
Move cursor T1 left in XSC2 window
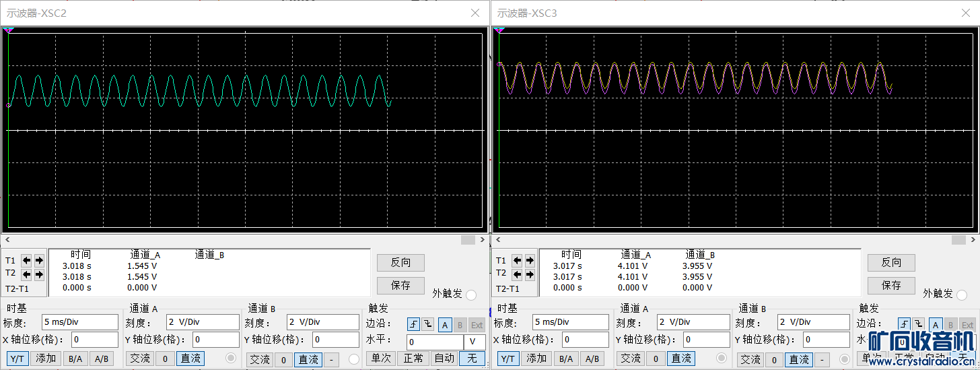(x=26, y=260)
